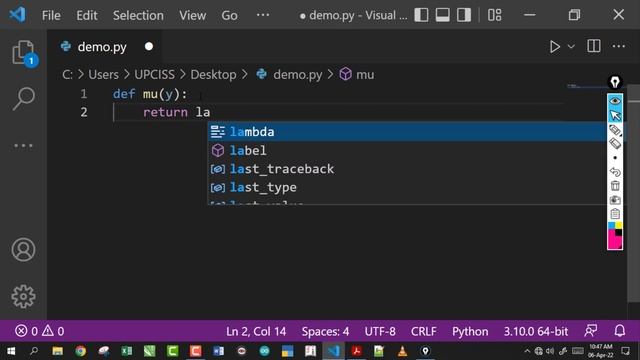Open the View menu
Image resolution: width=640 pixels, height=360 pixels.
[x=192, y=16]
